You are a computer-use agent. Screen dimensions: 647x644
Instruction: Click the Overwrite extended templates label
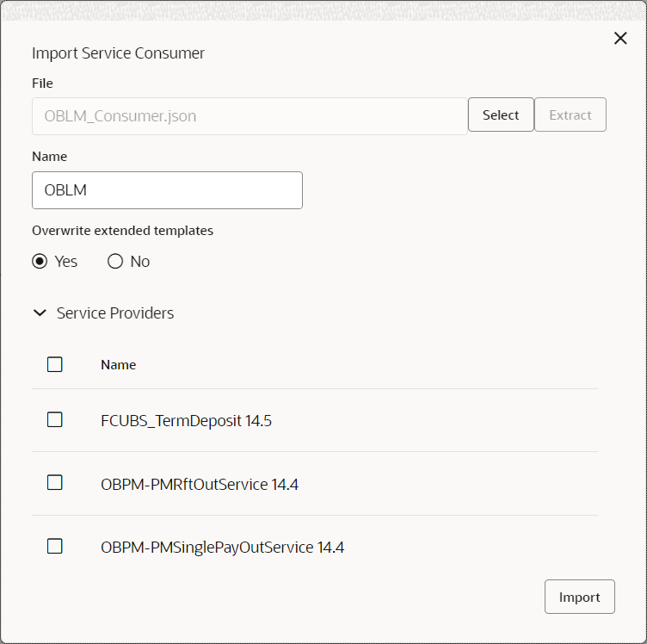coord(122,231)
